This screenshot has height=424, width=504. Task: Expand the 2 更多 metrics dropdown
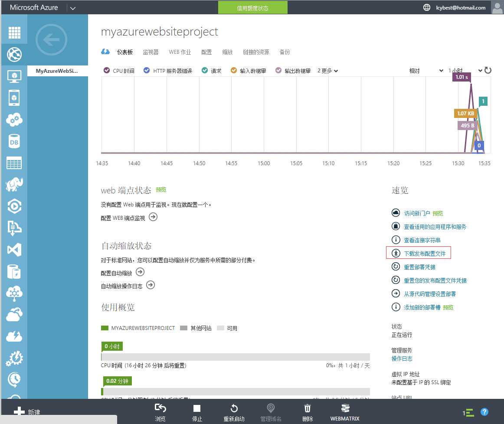pos(327,71)
